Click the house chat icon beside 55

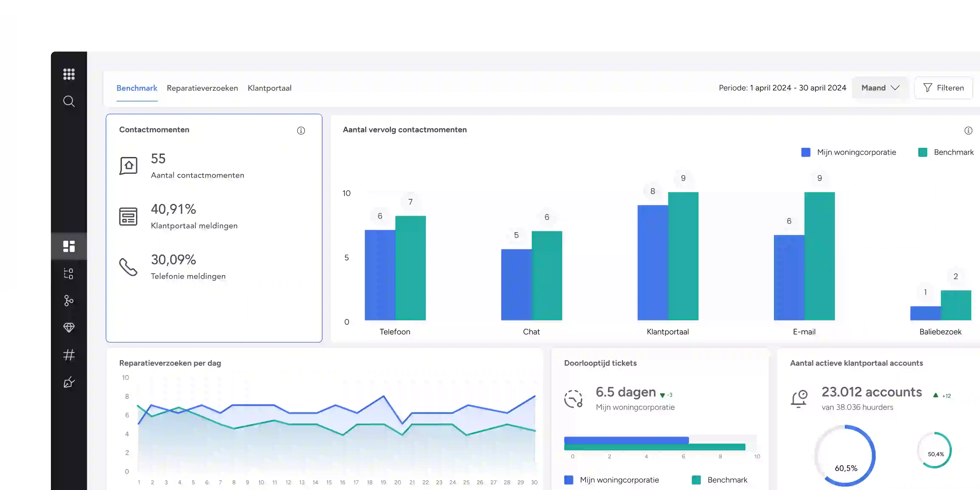point(129,166)
